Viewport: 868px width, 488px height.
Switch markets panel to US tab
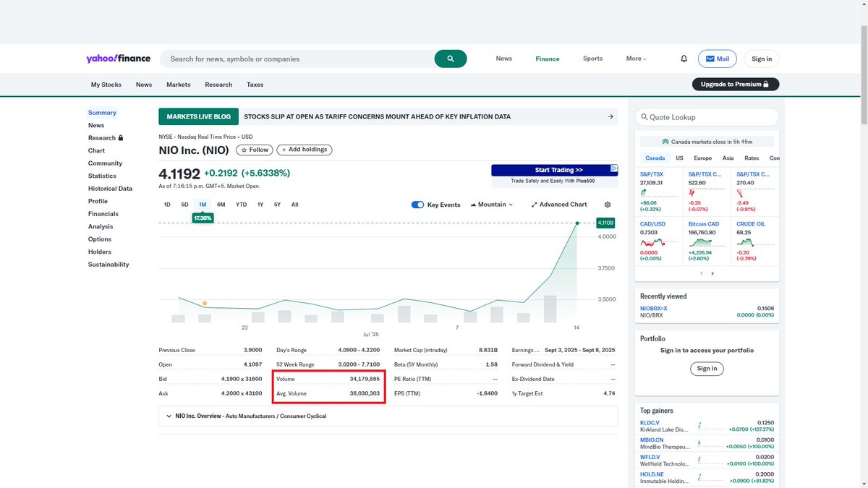679,158
